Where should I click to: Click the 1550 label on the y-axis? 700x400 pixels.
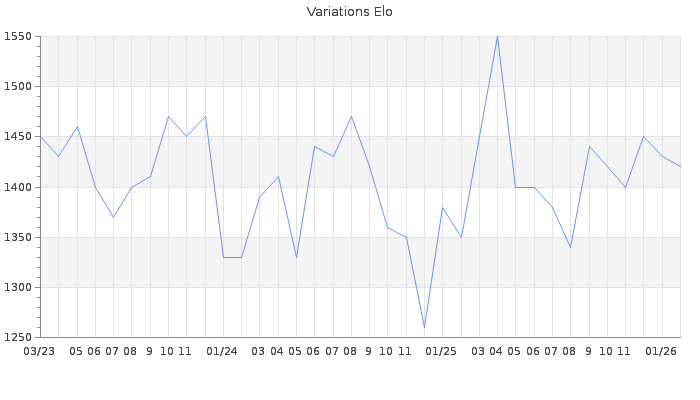point(19,37)
